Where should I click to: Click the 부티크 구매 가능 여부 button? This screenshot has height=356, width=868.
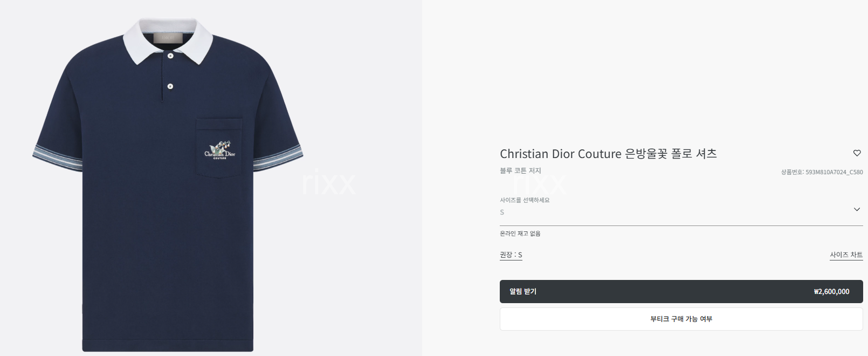coord(681,319)
